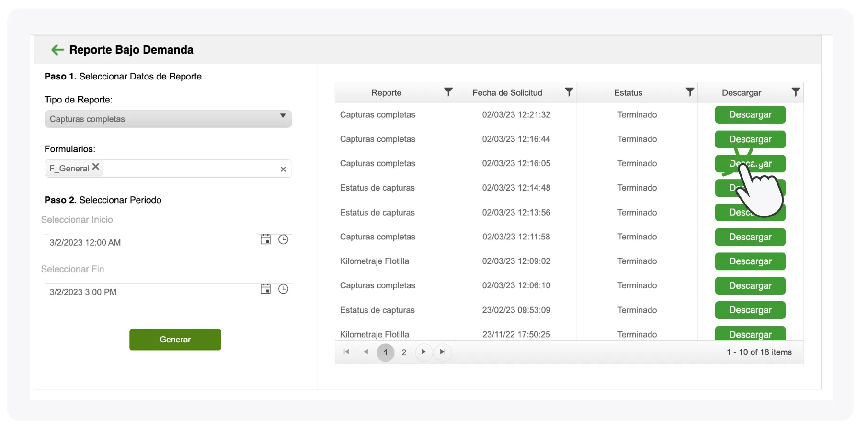Select the cell 02/03/23 12:14:48

coord(516,188)
